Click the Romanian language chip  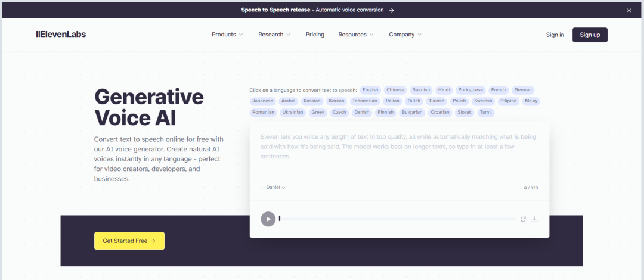tap(264, 113)
